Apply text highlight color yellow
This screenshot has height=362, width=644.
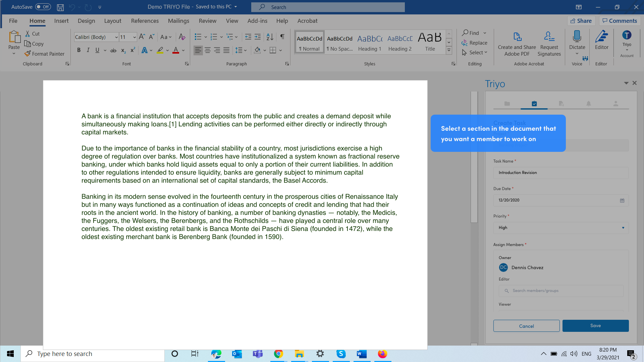coord(160,50)
